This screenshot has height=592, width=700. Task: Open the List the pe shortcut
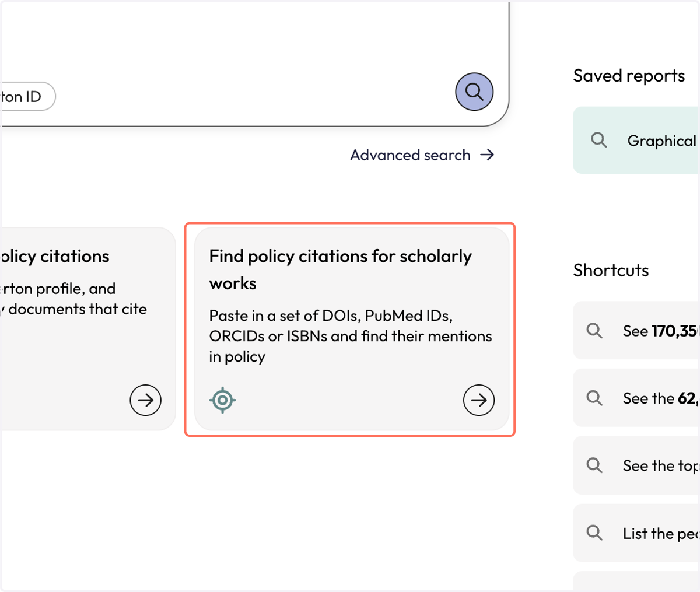635,533
